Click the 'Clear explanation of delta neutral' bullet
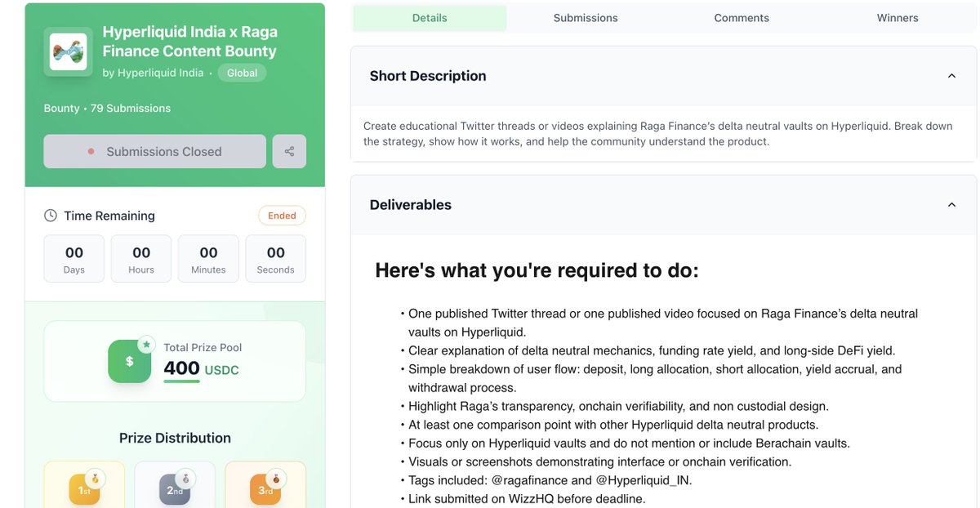Screen dimensions: 980x508 pos(652,350)
